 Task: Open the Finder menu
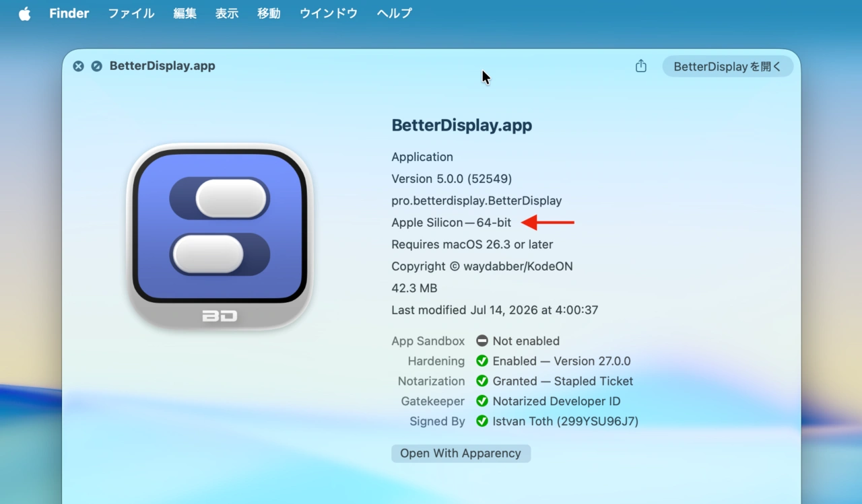point(69,13)
